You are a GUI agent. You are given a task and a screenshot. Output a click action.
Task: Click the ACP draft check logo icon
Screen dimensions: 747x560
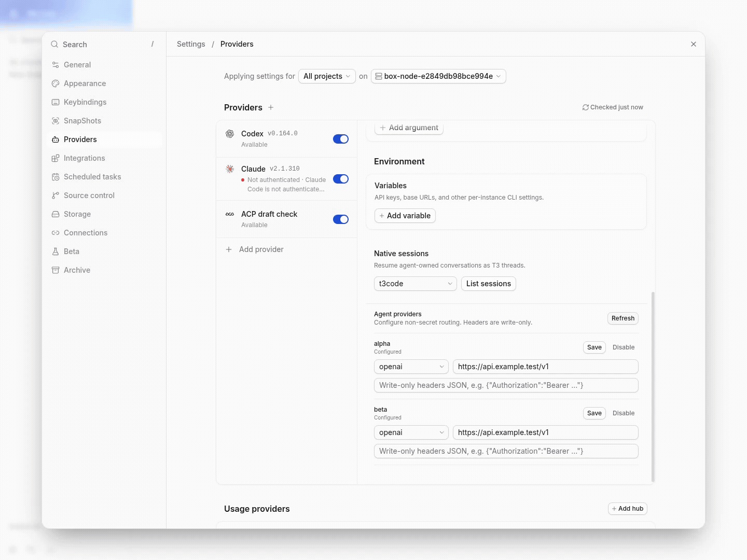tap(230, 214)
